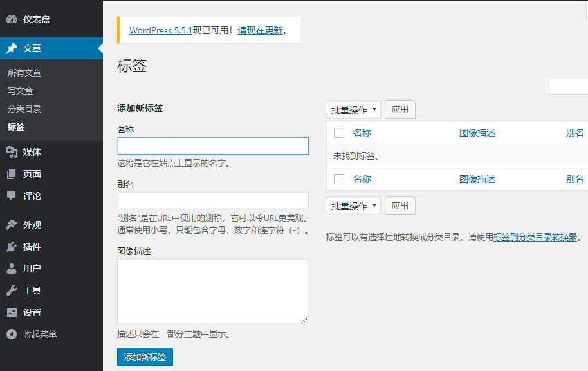
Task: Click the Pages icon in sidebar
Action: (x=12, y=174)
